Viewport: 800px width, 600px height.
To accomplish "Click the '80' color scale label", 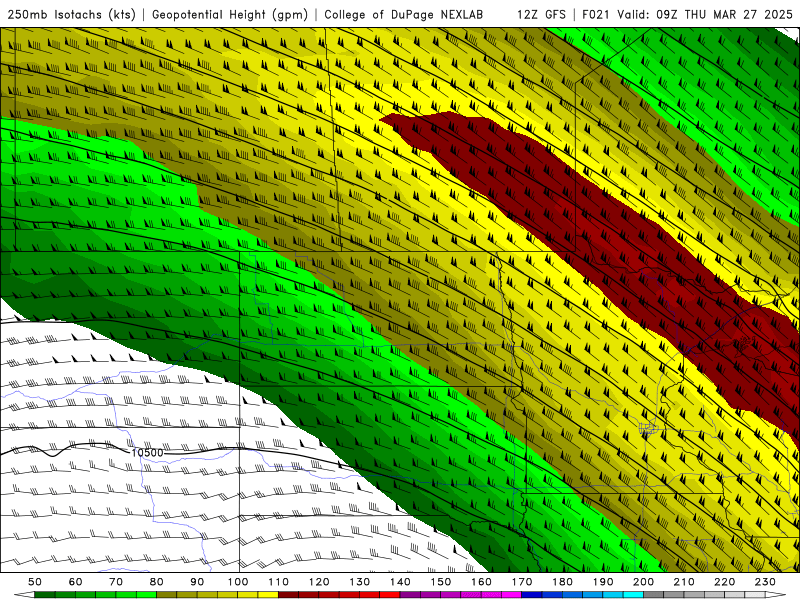I will 157,582.
